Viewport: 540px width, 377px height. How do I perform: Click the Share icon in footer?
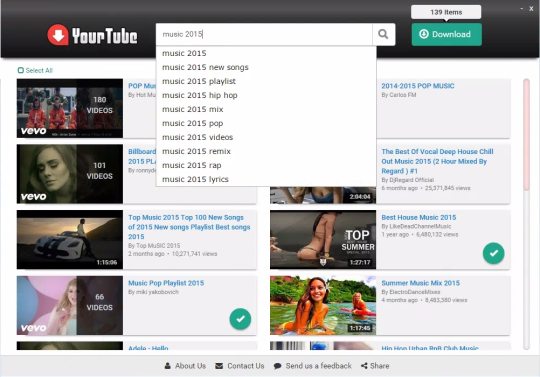tap(364, 366)
